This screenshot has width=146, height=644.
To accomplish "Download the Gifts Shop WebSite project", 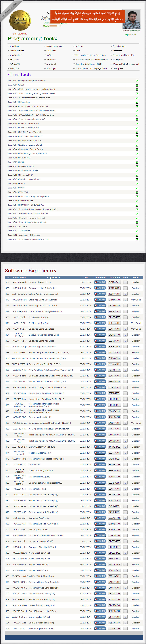I will coord(100,536).
